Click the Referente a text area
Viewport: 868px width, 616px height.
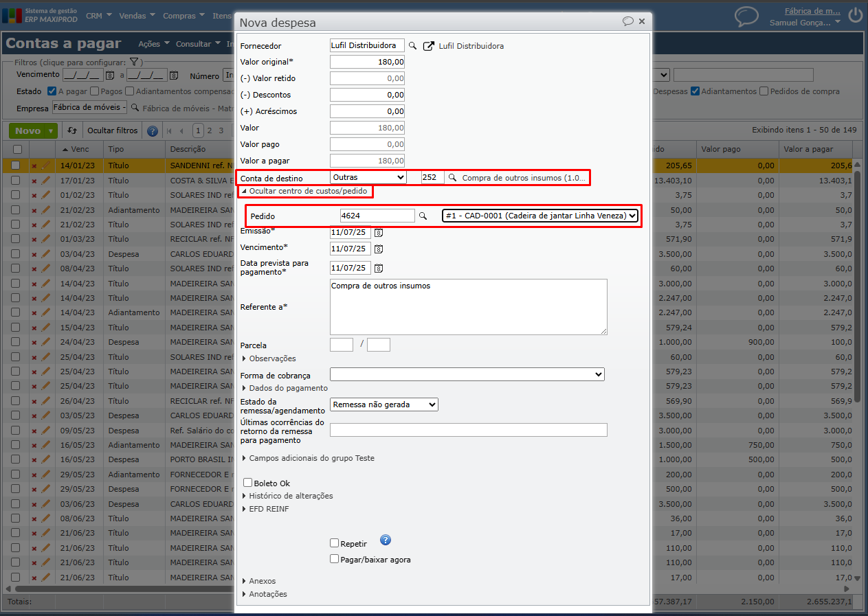[469, 307]
